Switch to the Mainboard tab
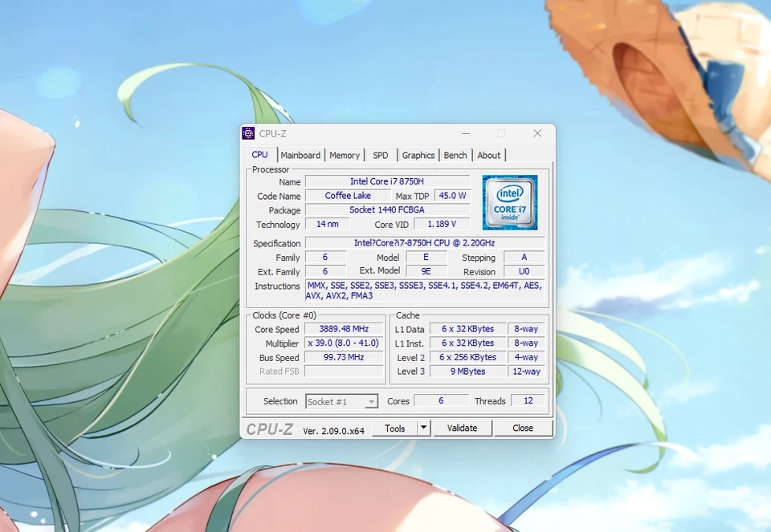This screenshot has height=532, width=771. coord(301,155)
